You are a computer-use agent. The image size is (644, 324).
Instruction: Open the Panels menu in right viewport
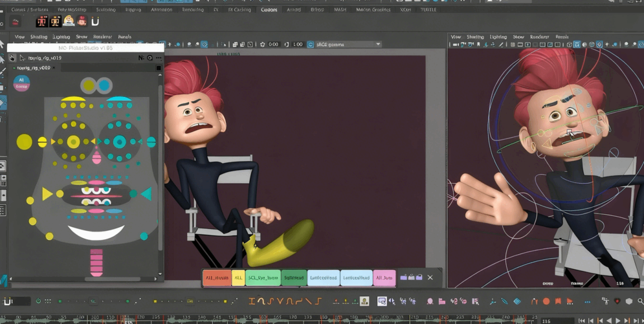click(x=562, y=37)
